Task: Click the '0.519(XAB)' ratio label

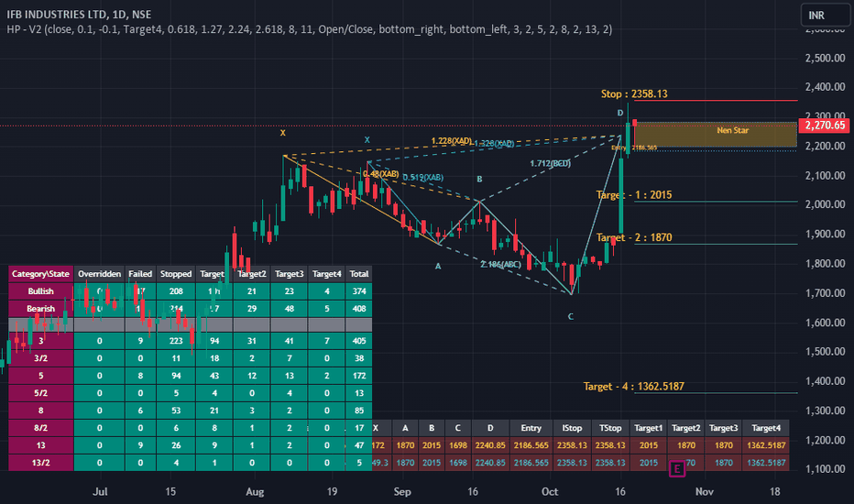Action: click(422, 178)
